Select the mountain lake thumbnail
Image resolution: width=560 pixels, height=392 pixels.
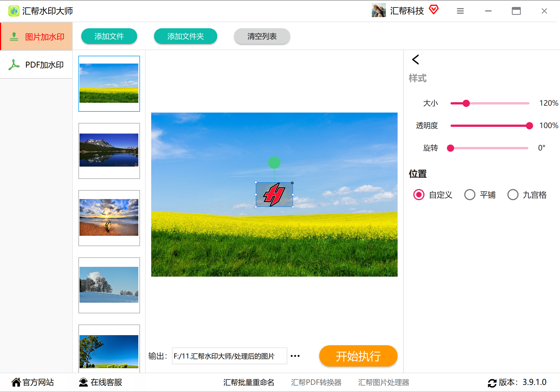[x=109, y=151]
